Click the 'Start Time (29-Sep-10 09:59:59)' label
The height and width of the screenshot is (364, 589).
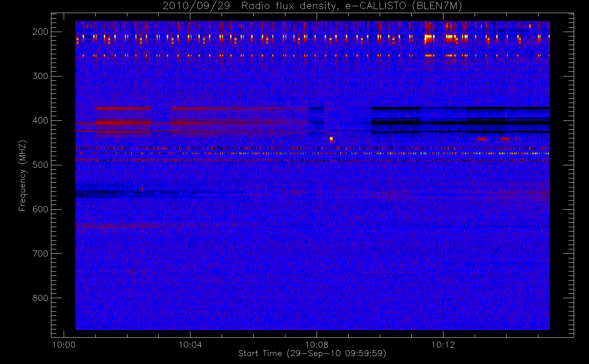312,353
